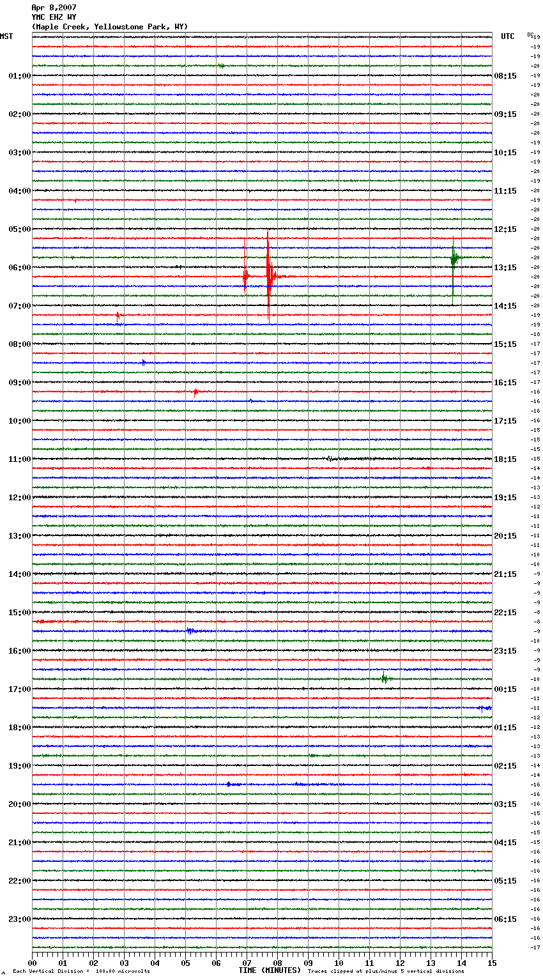543x980 pixels.
Task: Click the "01:00" MST hour label
Action: pos(20,76)
